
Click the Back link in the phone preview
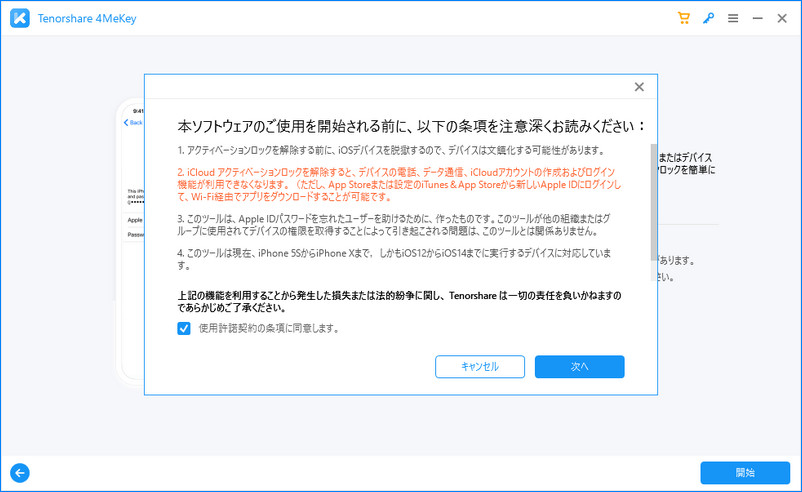point(133,123)
